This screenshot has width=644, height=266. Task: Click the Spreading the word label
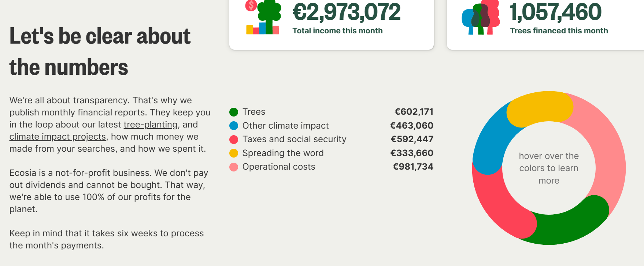tap(283, 153)
